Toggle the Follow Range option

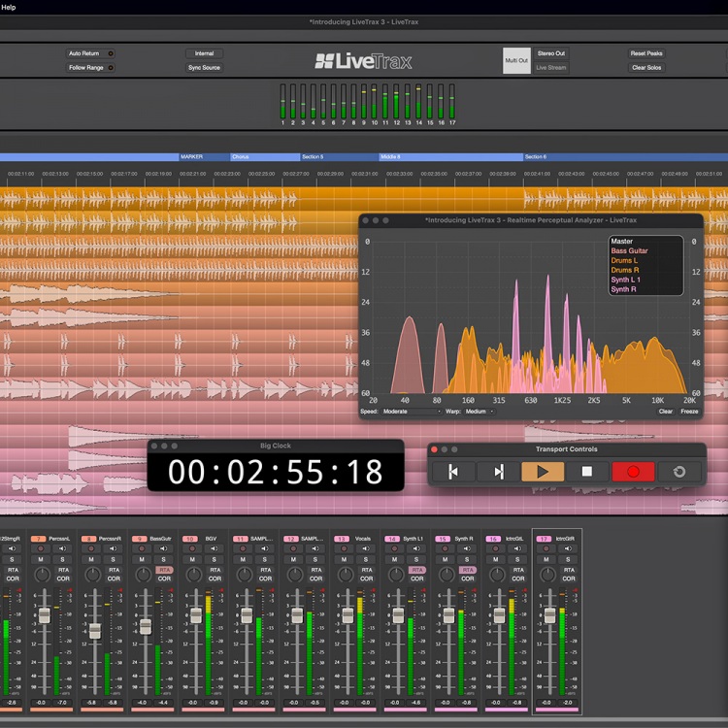[90, 67]
